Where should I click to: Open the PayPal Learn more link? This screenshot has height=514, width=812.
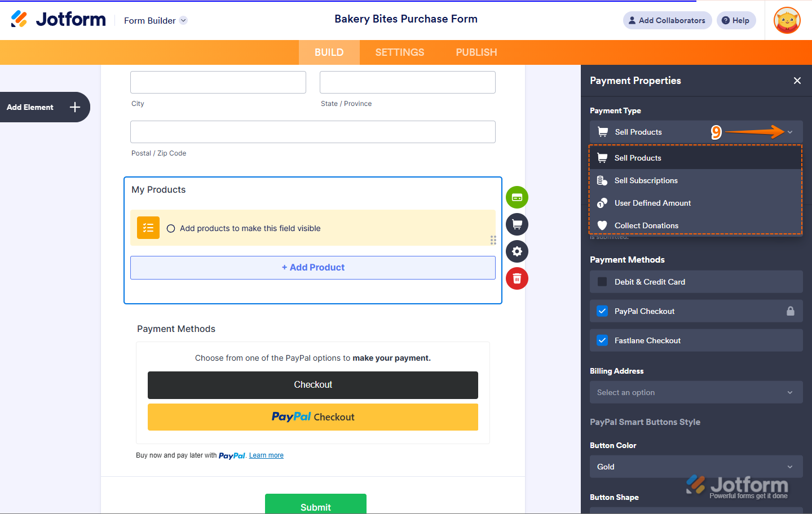pos(266,455)
